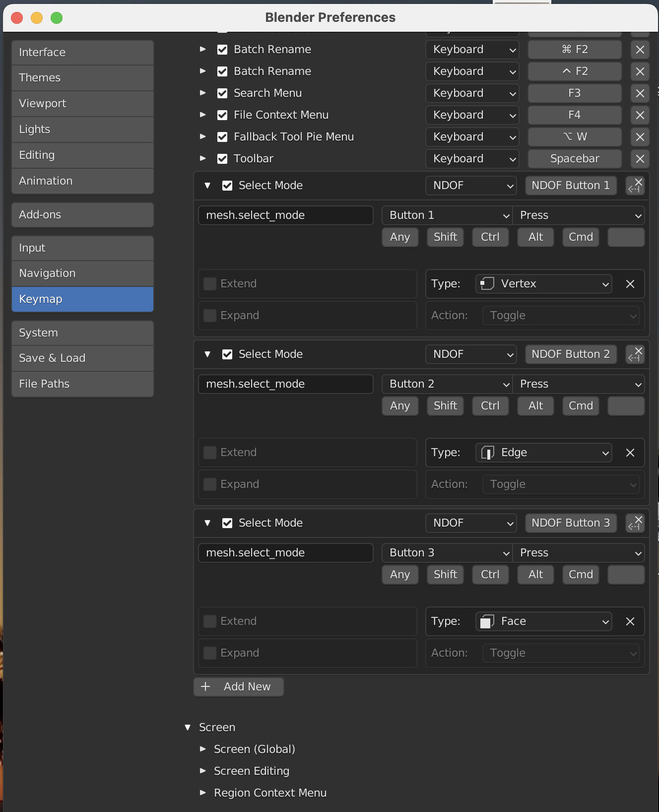Open the Button 2 type dropdown
The width and height of the screenshot is (659, 812).
click(447, 384)
